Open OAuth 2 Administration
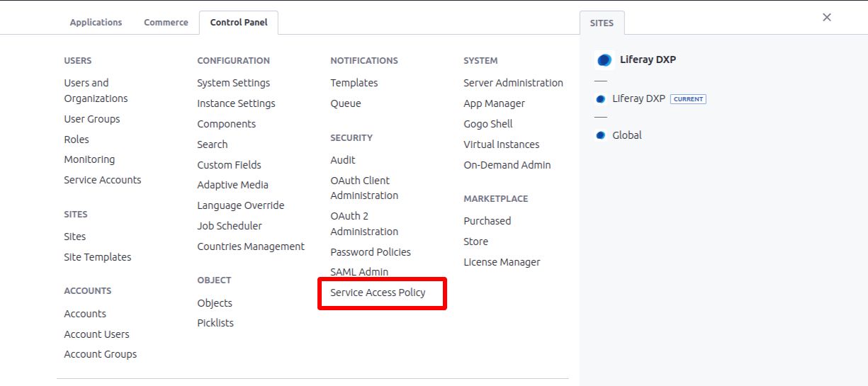Image resolution: width=868 pixels, height=386 pixels. tap(364, 224)
